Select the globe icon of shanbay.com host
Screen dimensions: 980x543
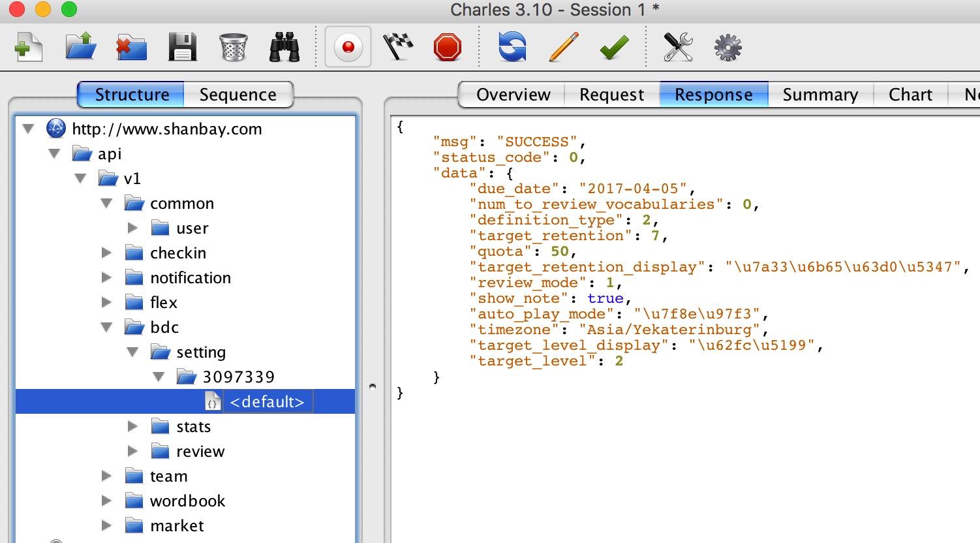pos(56,129)
